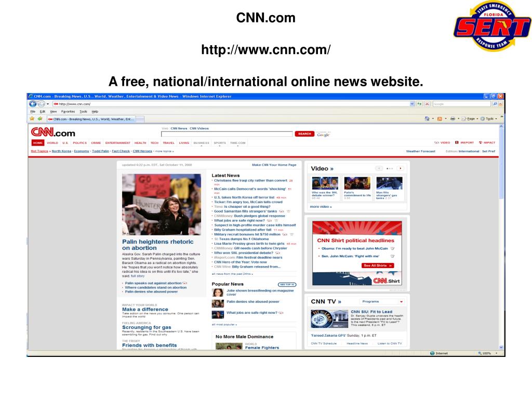Image resolution: width=532 pixels, height=399 pixels.
Task: Open the Favorites menu
Action: [x=68, y=111]
